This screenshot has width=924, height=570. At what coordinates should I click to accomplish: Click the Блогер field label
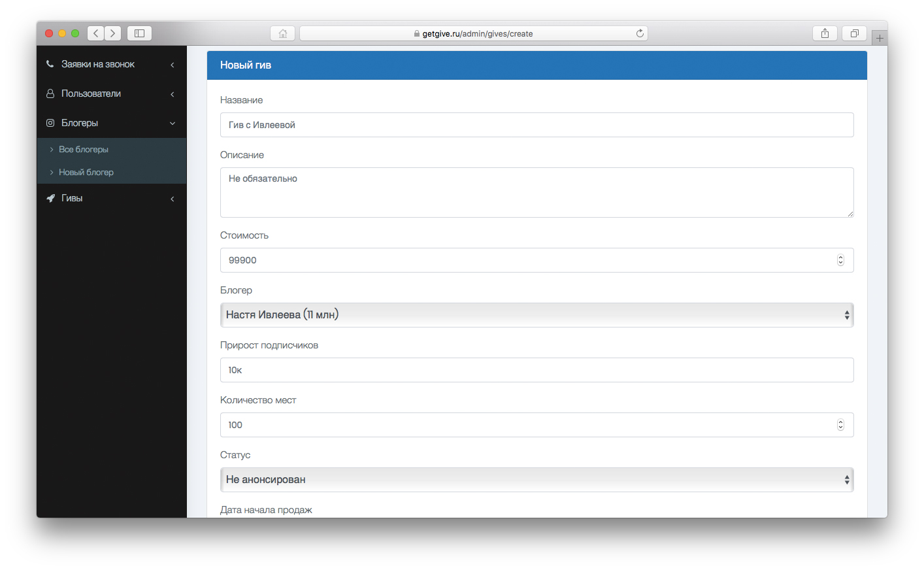pos(236,290)
